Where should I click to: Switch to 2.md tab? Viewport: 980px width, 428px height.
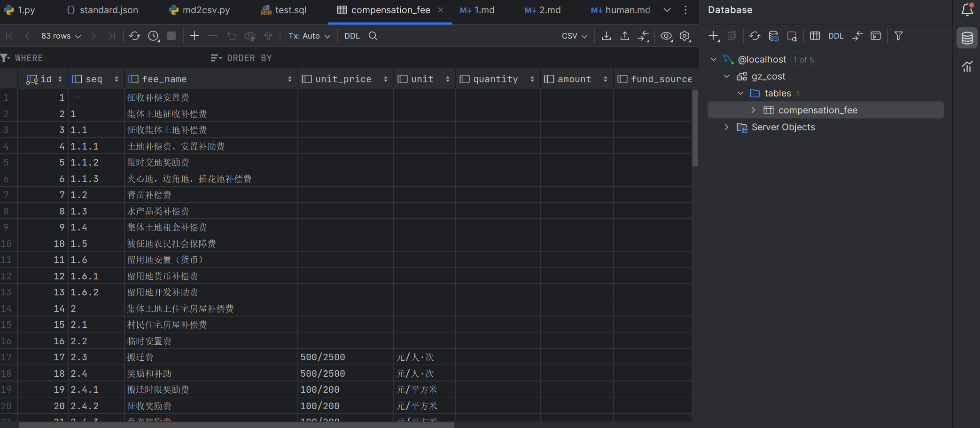pyautogui.click(x=543, y=10)
